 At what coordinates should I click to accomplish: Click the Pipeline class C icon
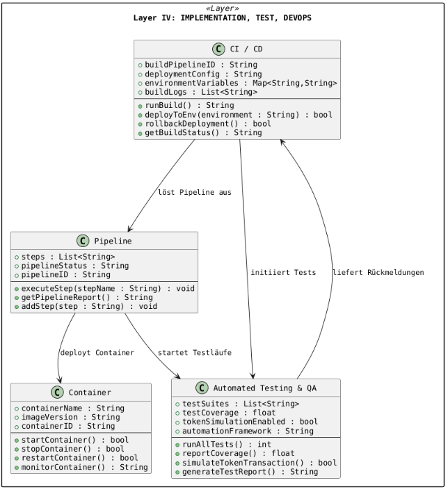click(x=83, y=241)
